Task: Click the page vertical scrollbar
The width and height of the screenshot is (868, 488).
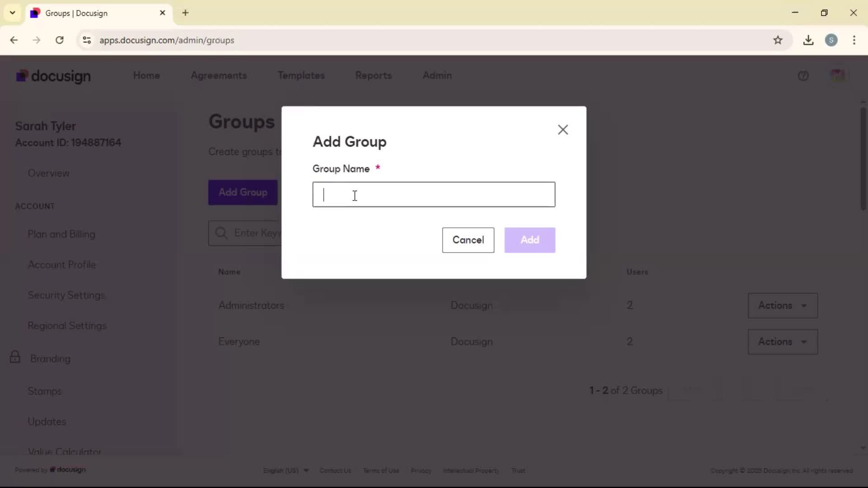Action: coord(863,158)
